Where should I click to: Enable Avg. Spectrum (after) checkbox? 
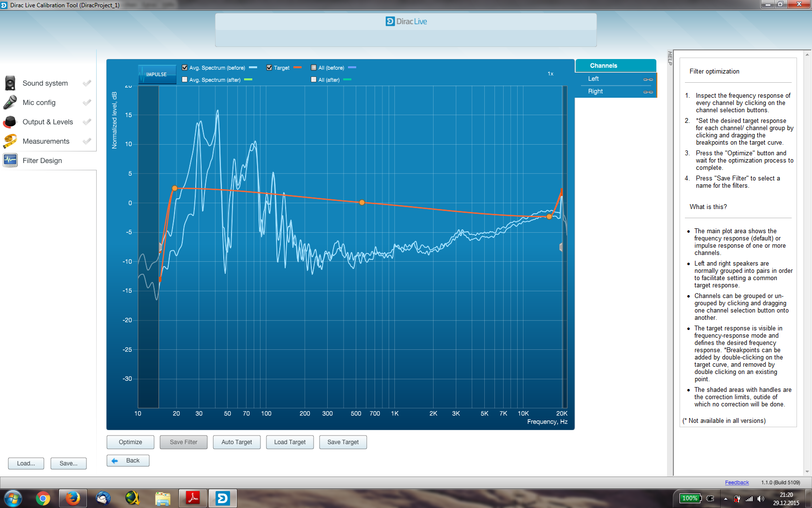[185, 80]
